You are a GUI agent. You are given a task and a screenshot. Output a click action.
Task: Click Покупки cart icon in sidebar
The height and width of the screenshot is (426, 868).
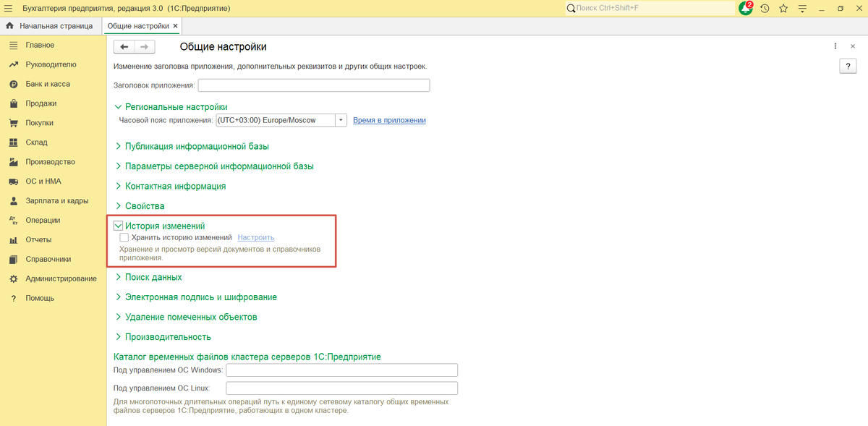coord(13,123)
